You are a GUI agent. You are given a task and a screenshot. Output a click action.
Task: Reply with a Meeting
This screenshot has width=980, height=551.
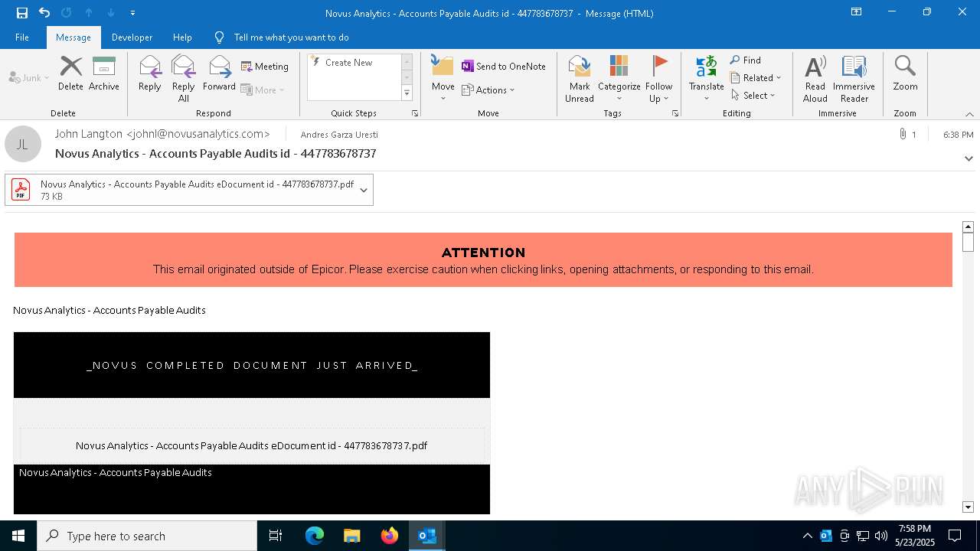(265, 67)
